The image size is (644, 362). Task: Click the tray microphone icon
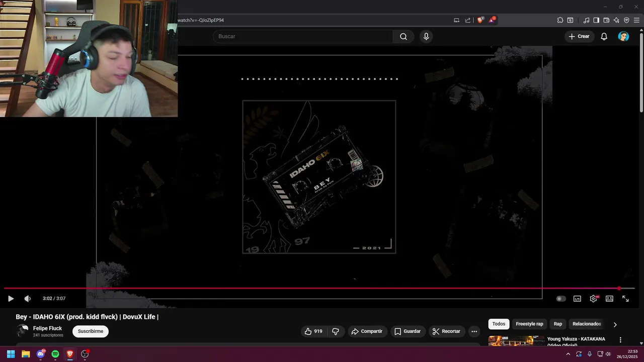coord(590,354)
